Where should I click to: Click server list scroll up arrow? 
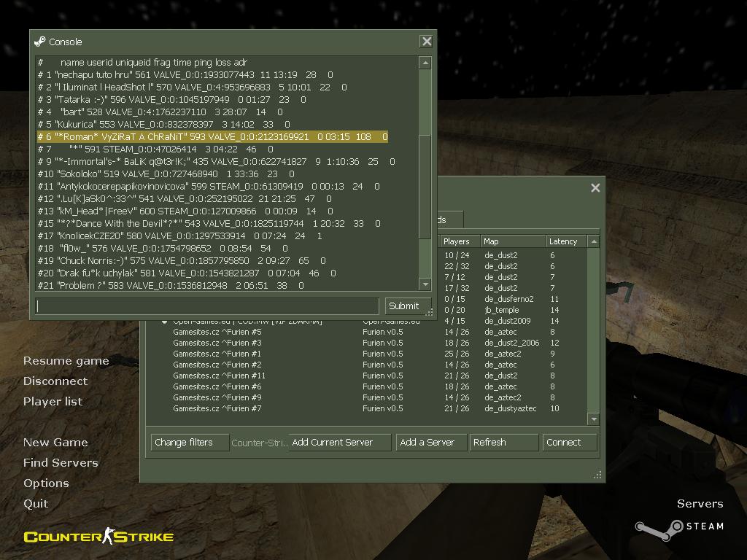click(x=594, y=241)
